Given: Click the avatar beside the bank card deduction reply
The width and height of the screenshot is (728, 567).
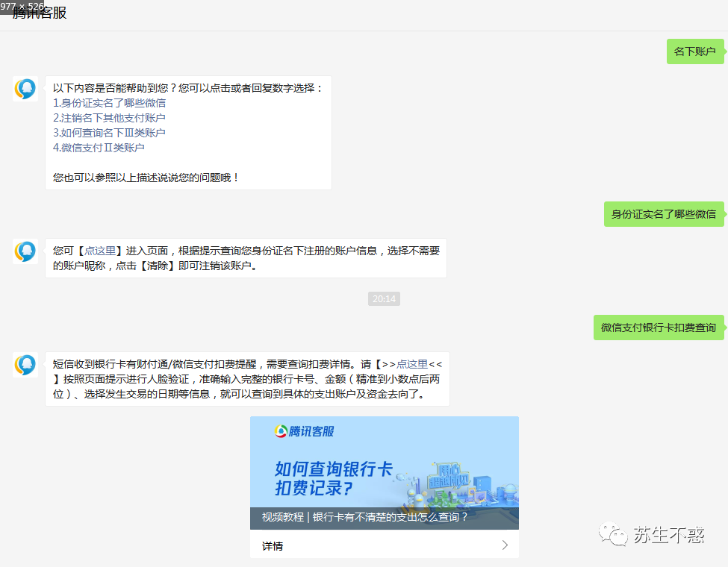Looking at the screenshot, I should tap(25, 365).
